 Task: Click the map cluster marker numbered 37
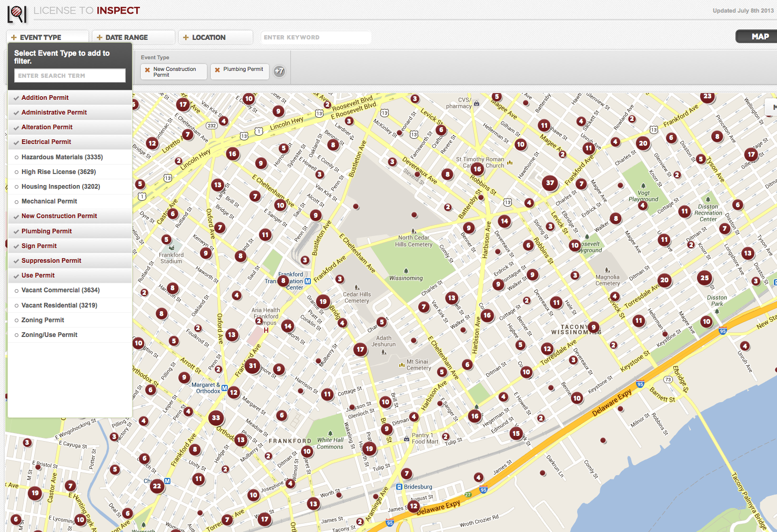[x=550, y=183]
